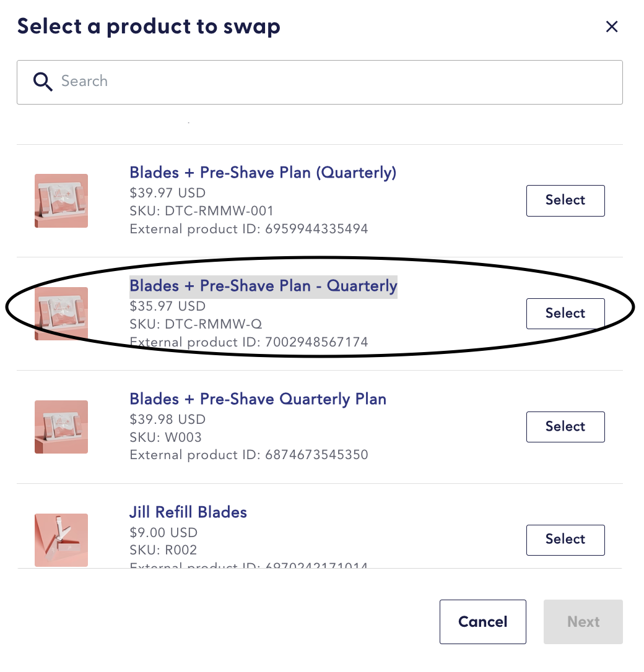Image resolution: width=644 pixels, height=672 pixels.
Task: Click the highlighted Blades + Pre-Shave Plan - Quarterly title
Action: (263, 286)
